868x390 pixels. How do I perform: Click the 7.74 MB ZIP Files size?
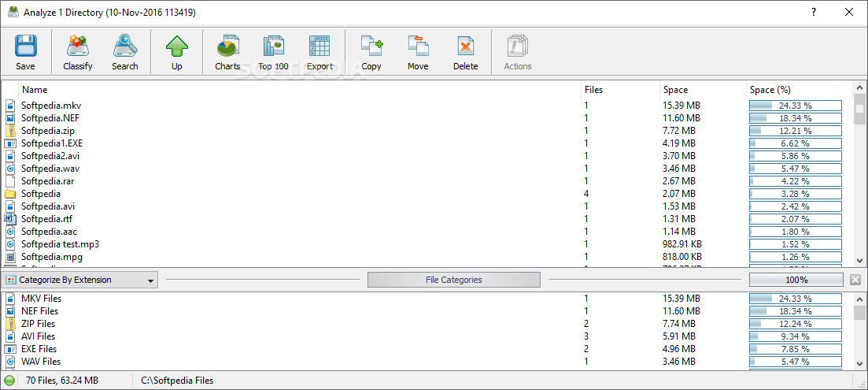679,324
